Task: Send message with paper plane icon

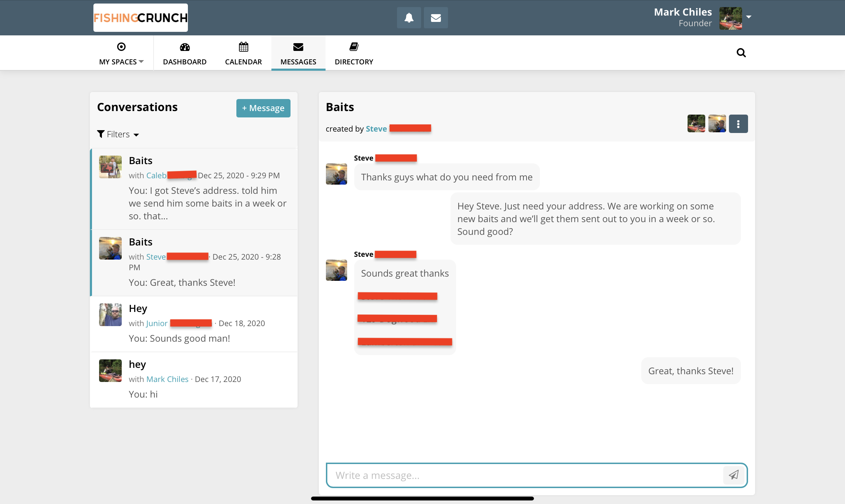Action: [734, 475]
